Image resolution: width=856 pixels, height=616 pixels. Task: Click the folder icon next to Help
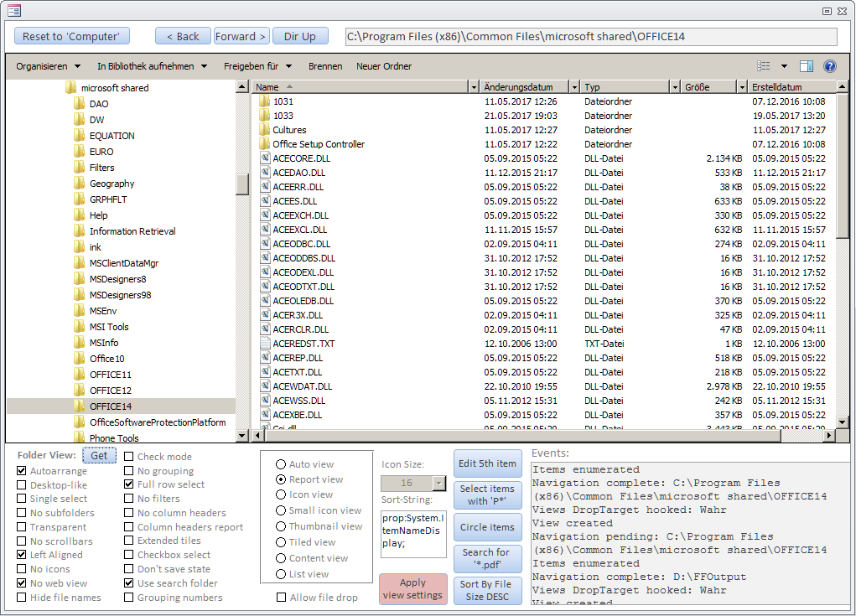tap(80, 215)
